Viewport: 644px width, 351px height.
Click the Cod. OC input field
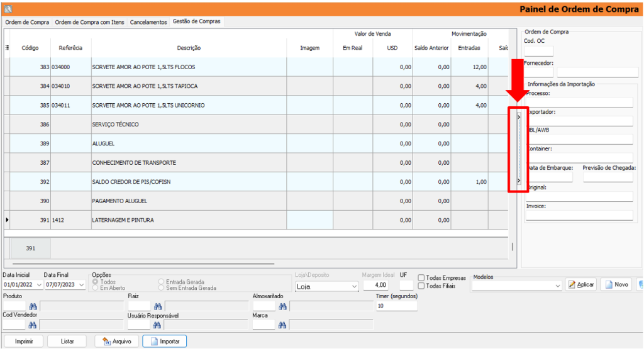pos(538,51)
